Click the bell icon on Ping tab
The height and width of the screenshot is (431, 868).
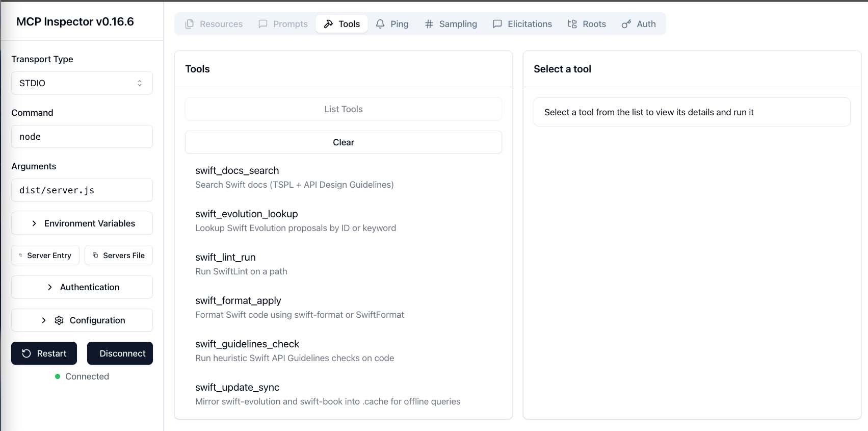click(380, 24)
